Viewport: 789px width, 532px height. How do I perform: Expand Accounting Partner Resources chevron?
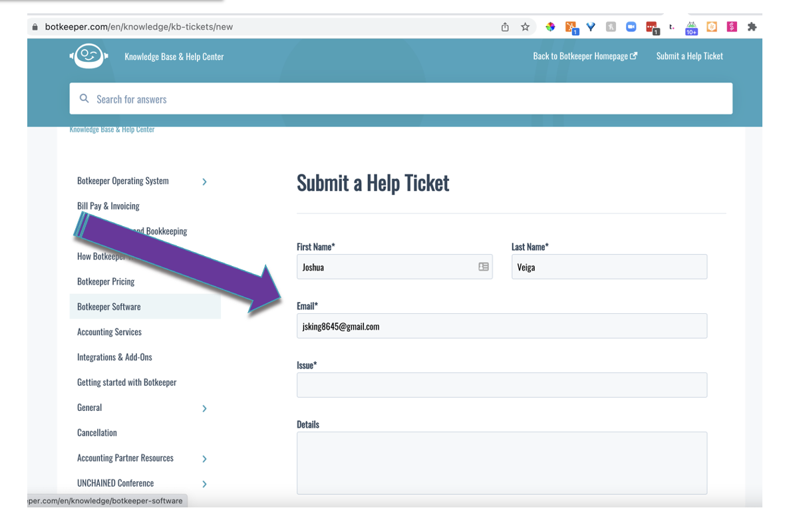204,459
